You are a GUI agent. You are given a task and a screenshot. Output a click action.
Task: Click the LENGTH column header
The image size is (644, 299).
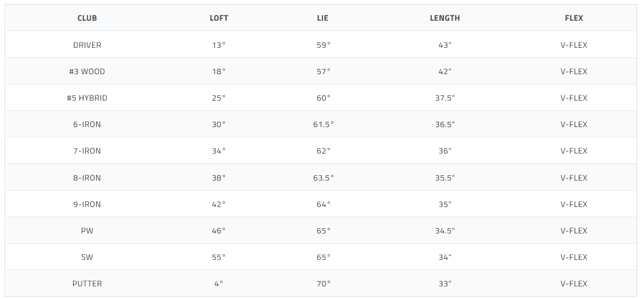tap(444, 18)
